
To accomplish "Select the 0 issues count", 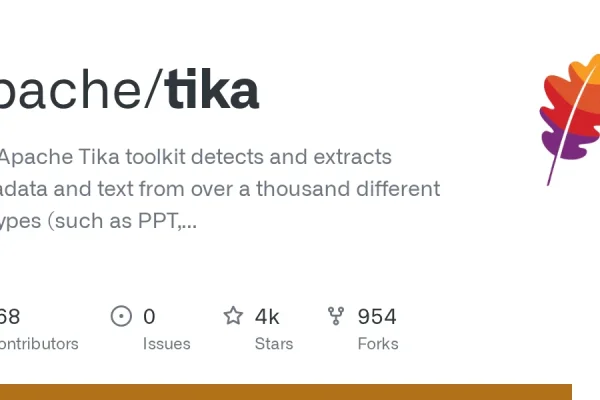I will click(x=149, y=317).
